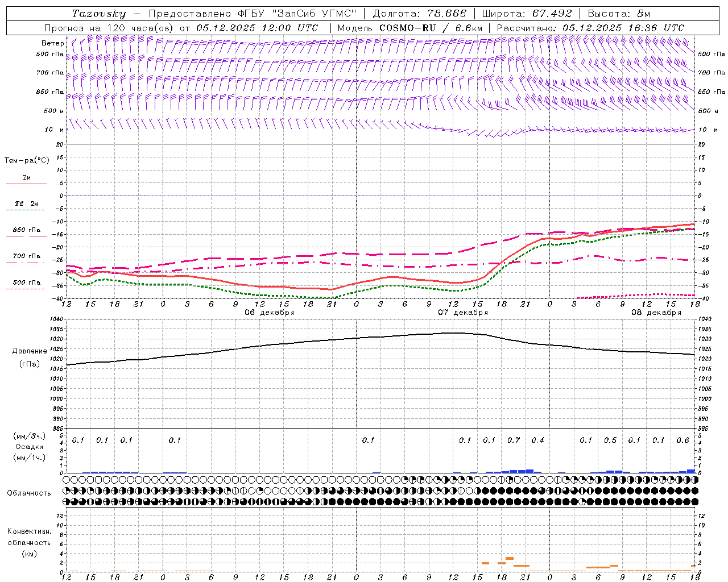This screenshot has width=728, height=582.
Task: Select the Осадки precipitation label
Action: [29, 447]
